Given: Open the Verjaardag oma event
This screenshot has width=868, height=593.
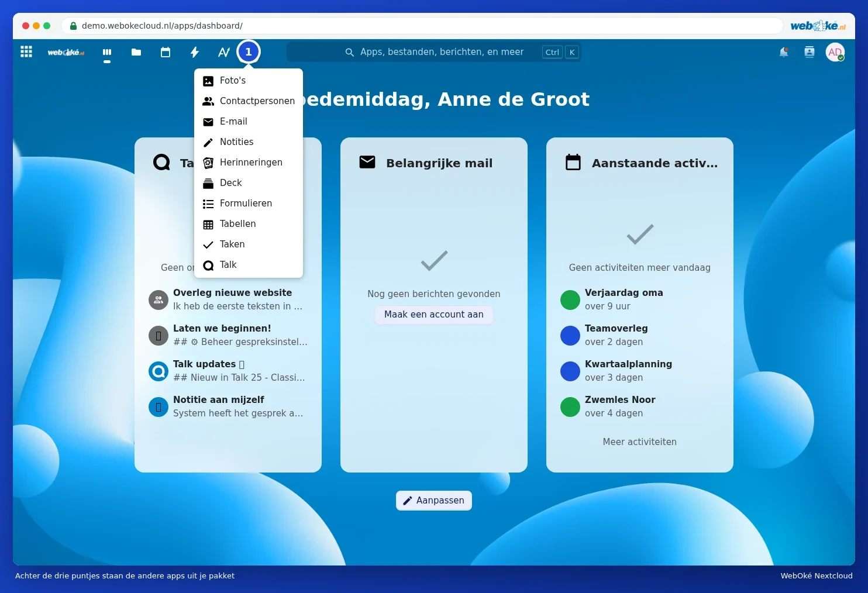Looking at the screenshot, I should coord(640,299).
